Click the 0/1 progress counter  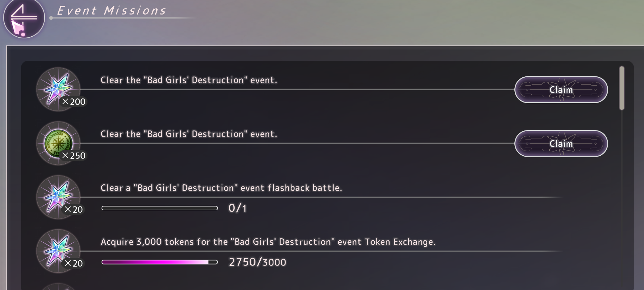point(237,208)
